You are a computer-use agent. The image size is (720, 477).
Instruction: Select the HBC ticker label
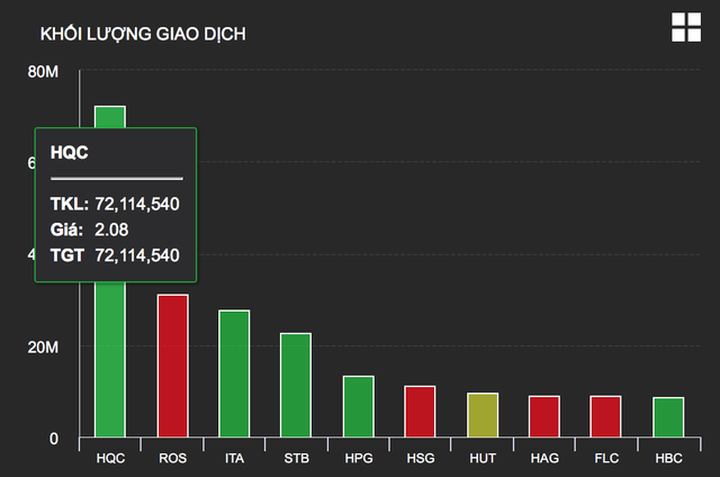[668, 459]
